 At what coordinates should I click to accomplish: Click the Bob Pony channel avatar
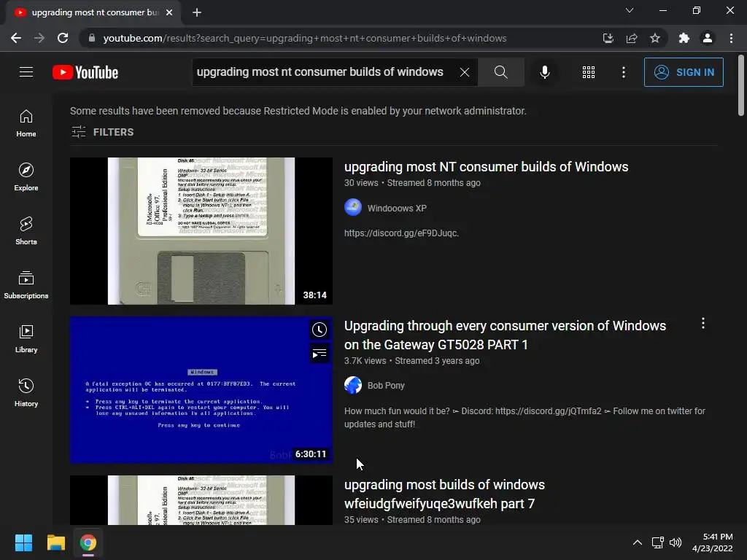(353, 385)
